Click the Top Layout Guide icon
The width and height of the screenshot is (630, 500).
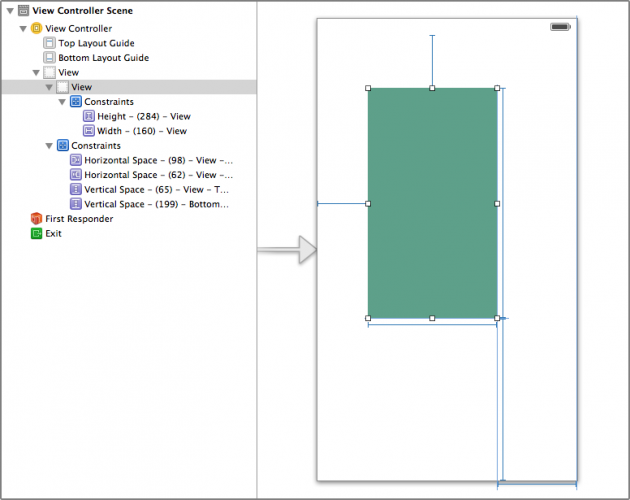click(x=50, y=43)
